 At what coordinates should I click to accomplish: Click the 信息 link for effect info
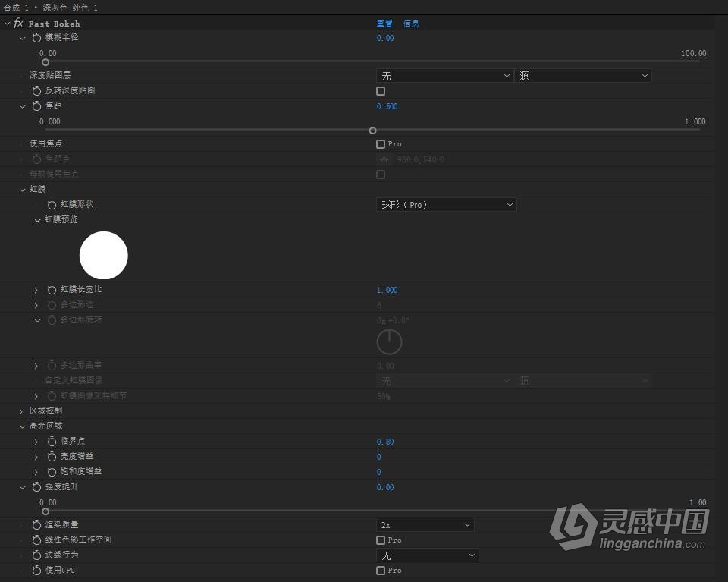click(x=412, y=24)
